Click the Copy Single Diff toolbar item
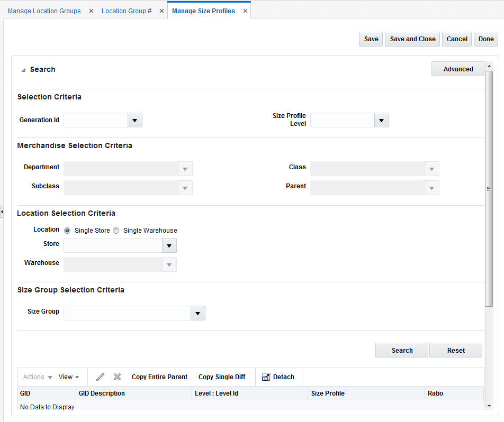 click(x=222, y=377)
